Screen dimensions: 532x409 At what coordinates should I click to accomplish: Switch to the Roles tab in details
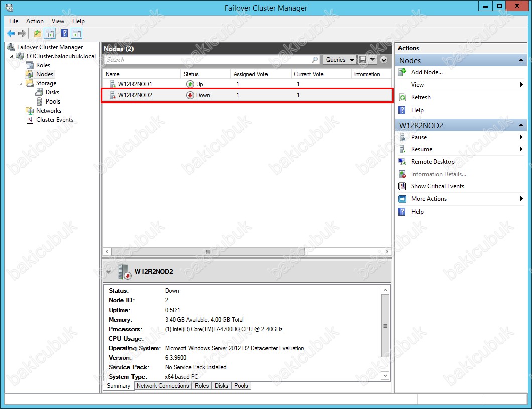202,386
